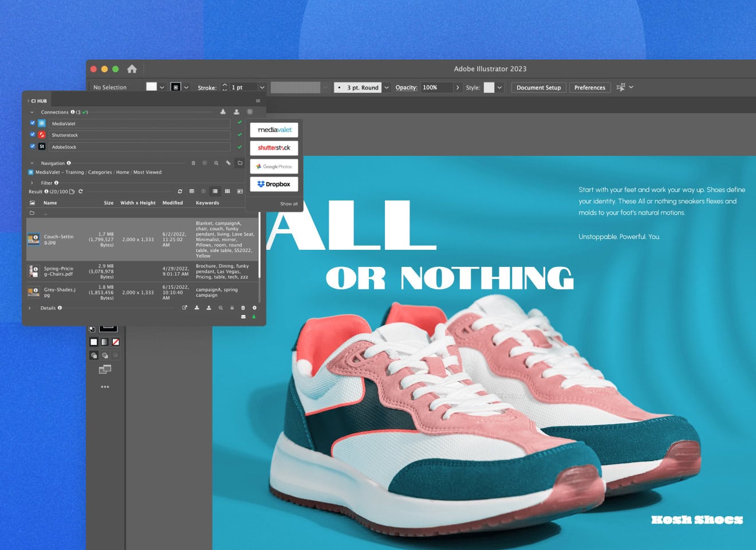Viewport: 756px width, 550px height.
Task: Switch results to grid view
Action: pyautogui.click(x=227, y=191)
